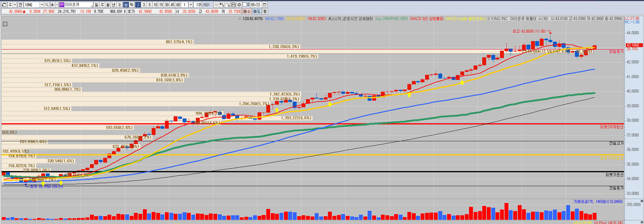Click the blue 60(42.1788) moving average legend
Screen dimensions: 644x224
coord(274,19)
